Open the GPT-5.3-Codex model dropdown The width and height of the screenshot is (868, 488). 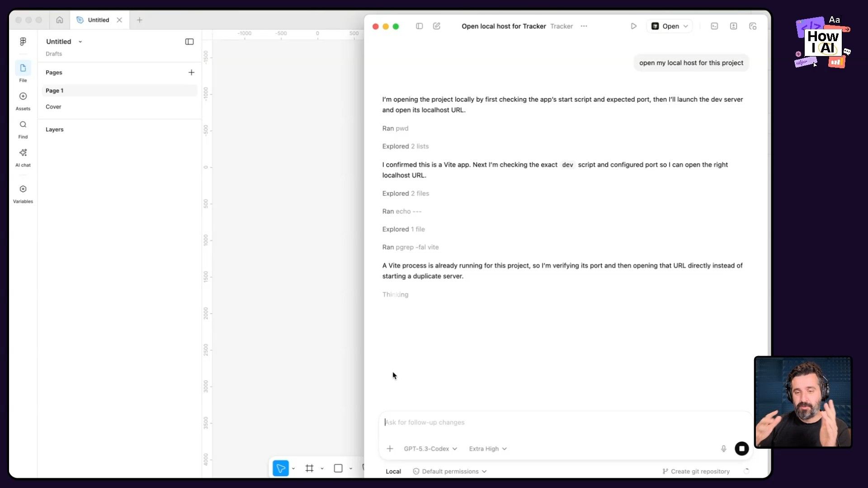(430, 449)
